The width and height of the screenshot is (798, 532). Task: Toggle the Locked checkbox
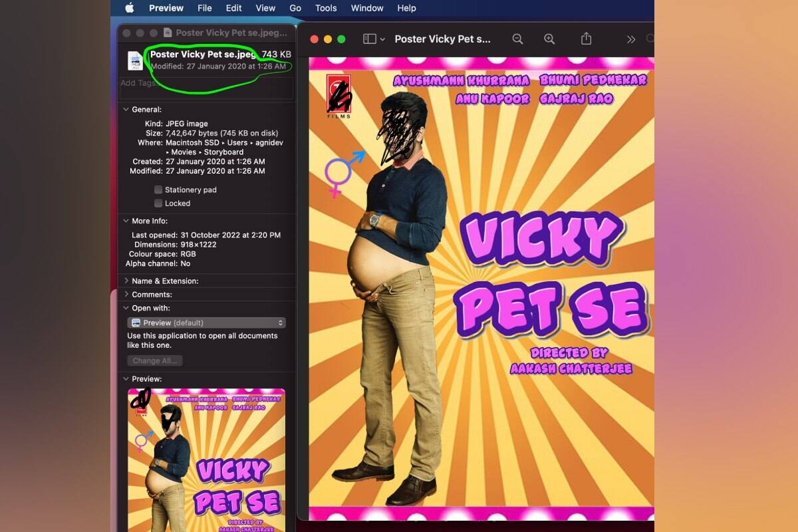tap(158, 203)
